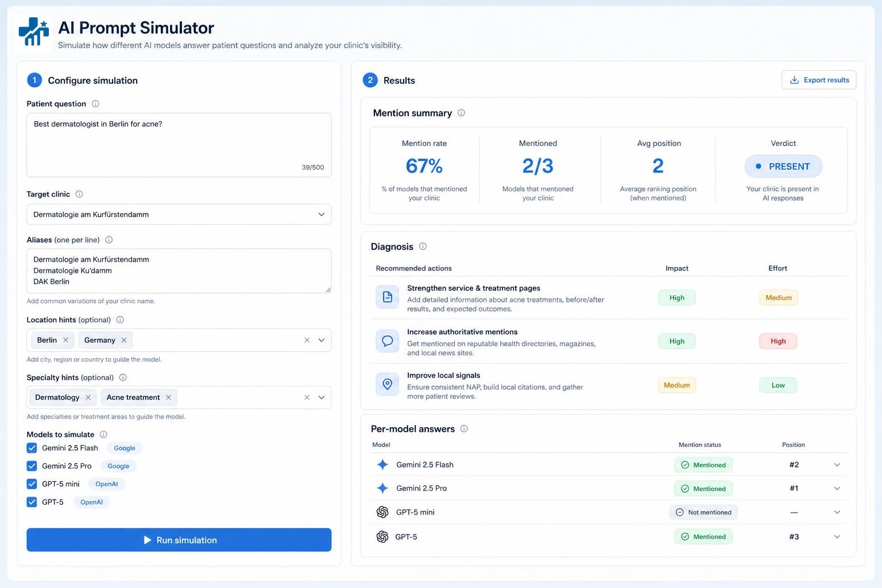The height and width of the screenshot is (588, 882).
Task: Click Export results button
Action: pyautogui.click(x=819, y=80)
